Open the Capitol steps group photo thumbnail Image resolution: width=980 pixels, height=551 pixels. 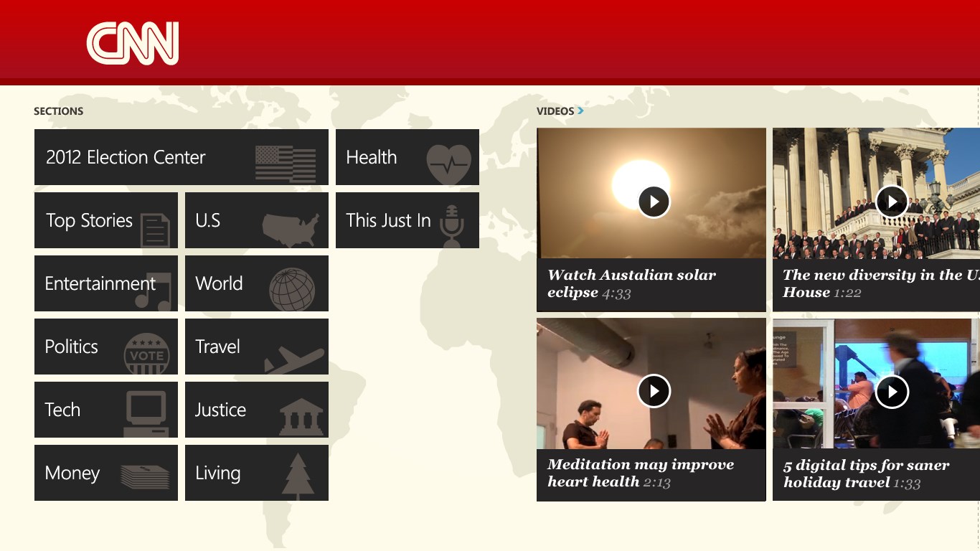click(x=876, y=193)
